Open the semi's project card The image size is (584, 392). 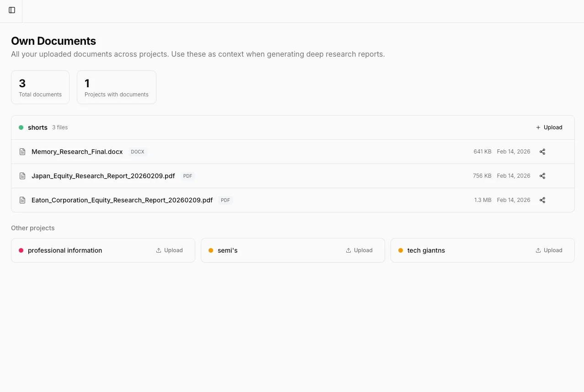click(228, 250)
